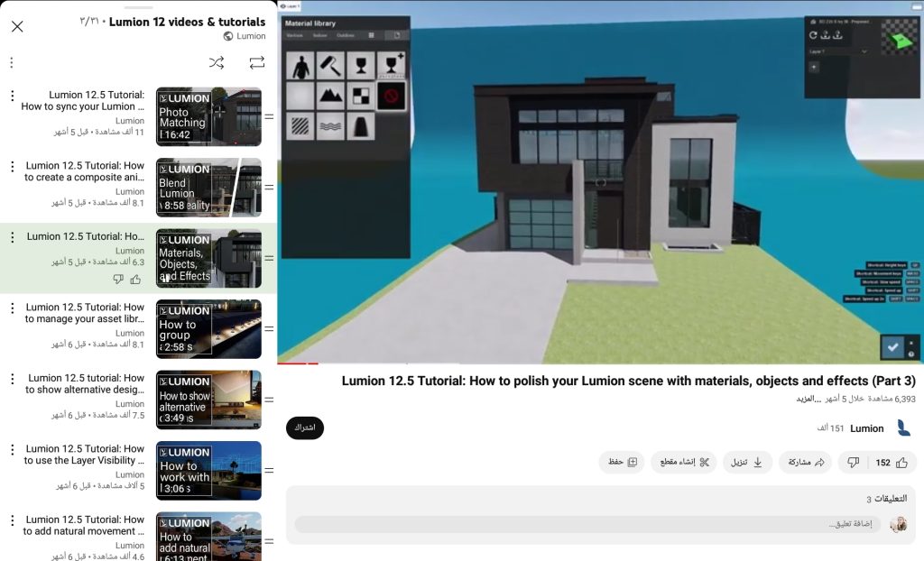Download the video with تنزيل
The width and height of the screenshot is (924, 561).
pos(747,463)
